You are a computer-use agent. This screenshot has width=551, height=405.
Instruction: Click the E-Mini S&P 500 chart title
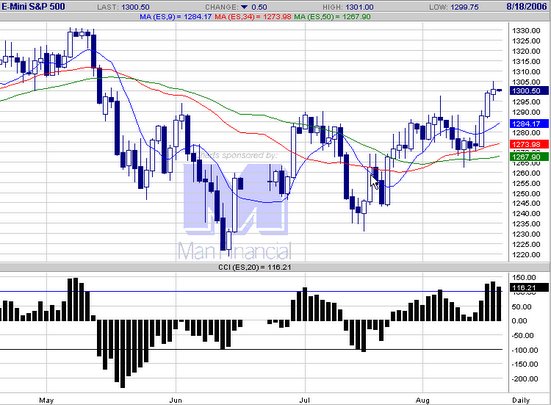(x=33, y=6)
